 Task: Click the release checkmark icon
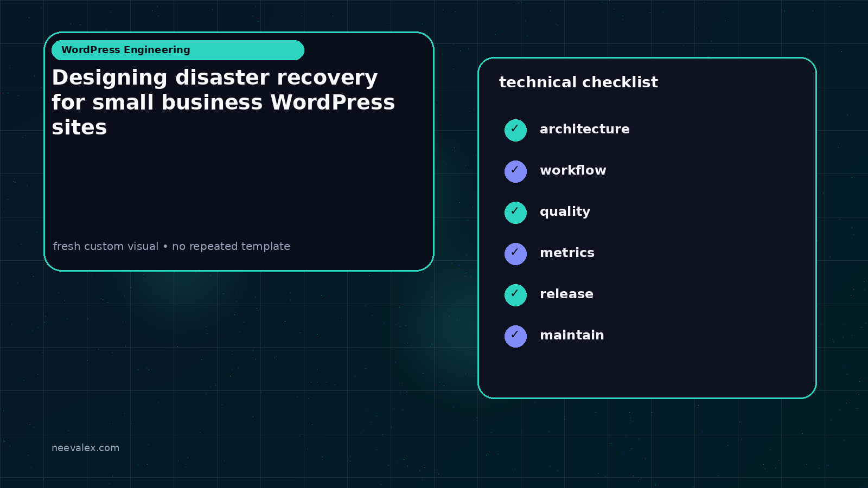515,295
